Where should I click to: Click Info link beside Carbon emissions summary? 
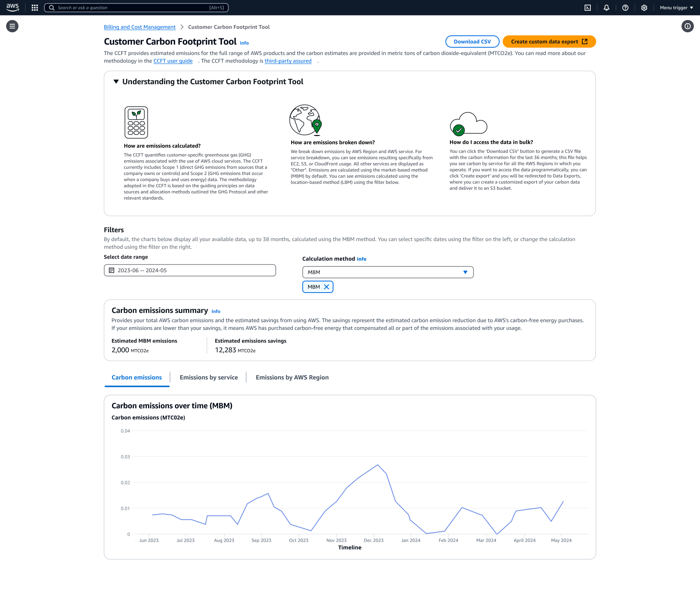coord(216,311)
